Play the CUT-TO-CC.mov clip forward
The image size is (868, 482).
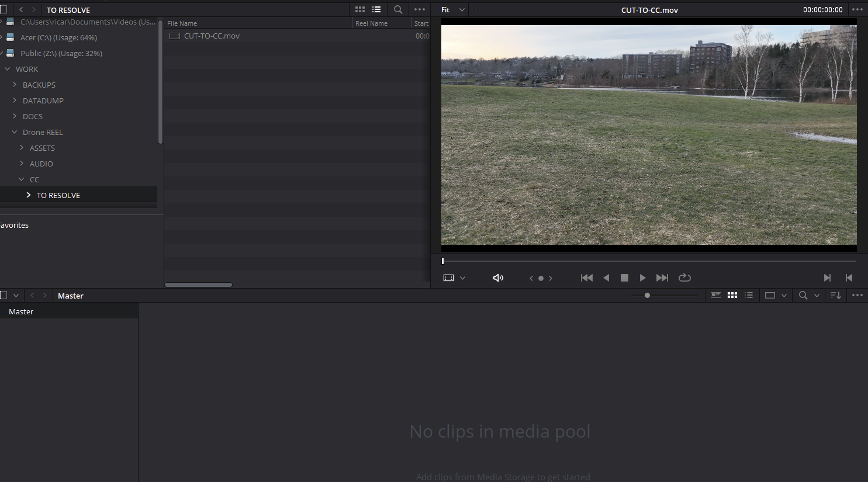click(x=642, y=278)
